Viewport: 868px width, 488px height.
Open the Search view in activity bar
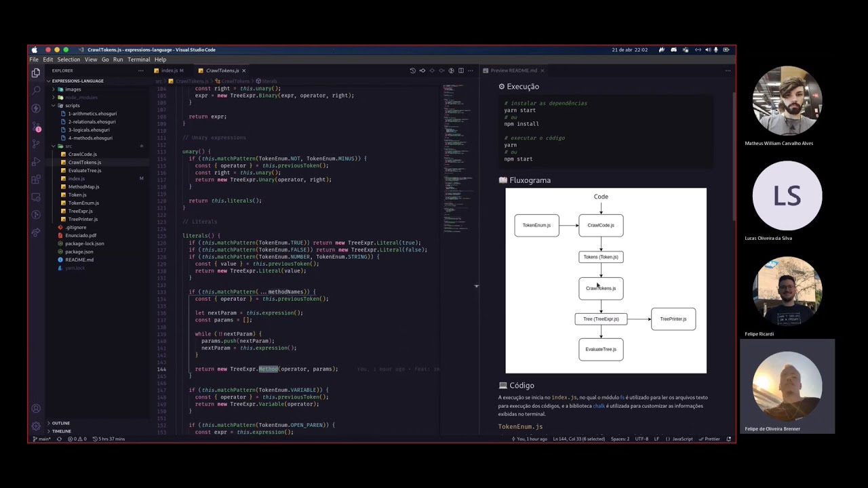[36, 90]
